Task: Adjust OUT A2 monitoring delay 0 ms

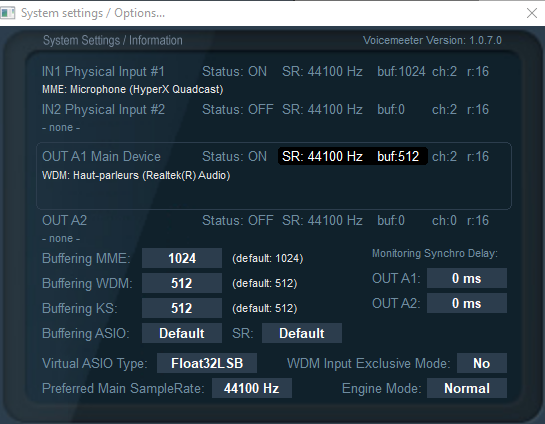Action: point(467,303)
